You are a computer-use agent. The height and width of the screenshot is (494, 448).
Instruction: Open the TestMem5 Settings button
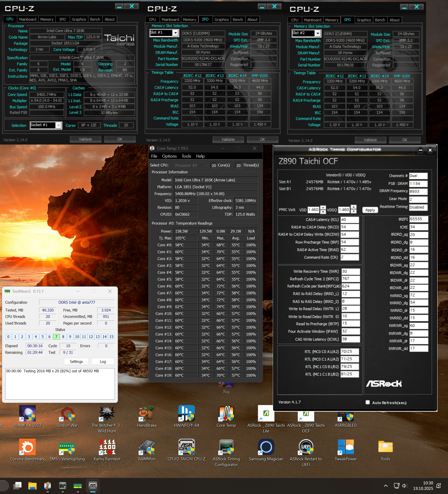[x=76, y=361]
